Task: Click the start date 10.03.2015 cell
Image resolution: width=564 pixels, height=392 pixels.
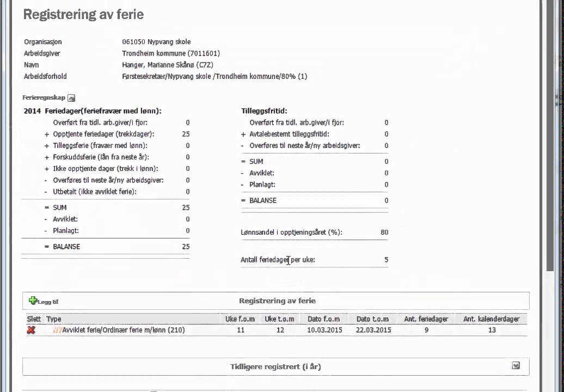Action: (324, 330)
